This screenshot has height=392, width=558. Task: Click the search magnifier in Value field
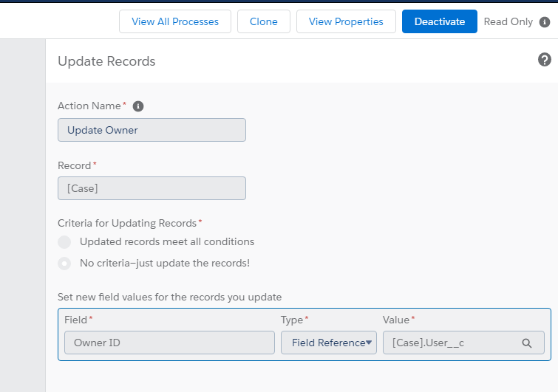(x=527, y=343)
